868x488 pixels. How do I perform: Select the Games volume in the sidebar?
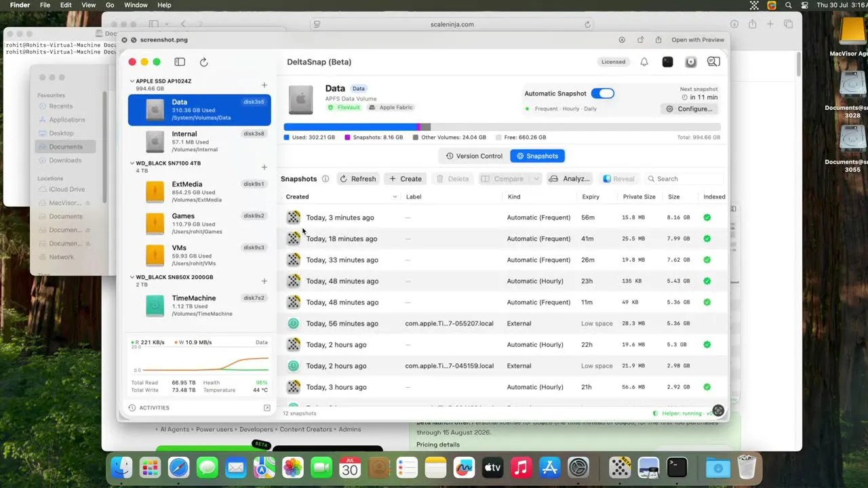pyautogui.click(x=199, y=224)
